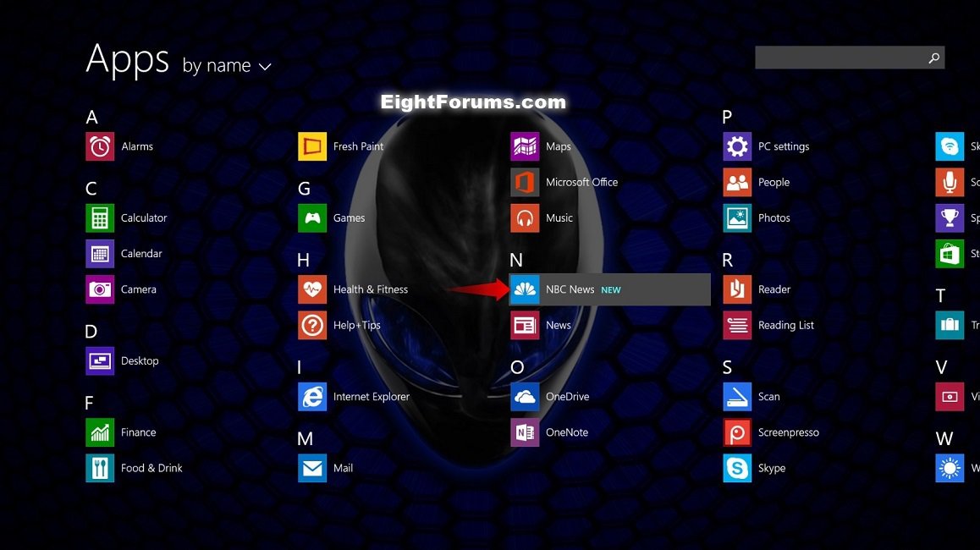Click inside the apps search box
Image resolution: width=980 pixels, height=550 pixels.
838,58
